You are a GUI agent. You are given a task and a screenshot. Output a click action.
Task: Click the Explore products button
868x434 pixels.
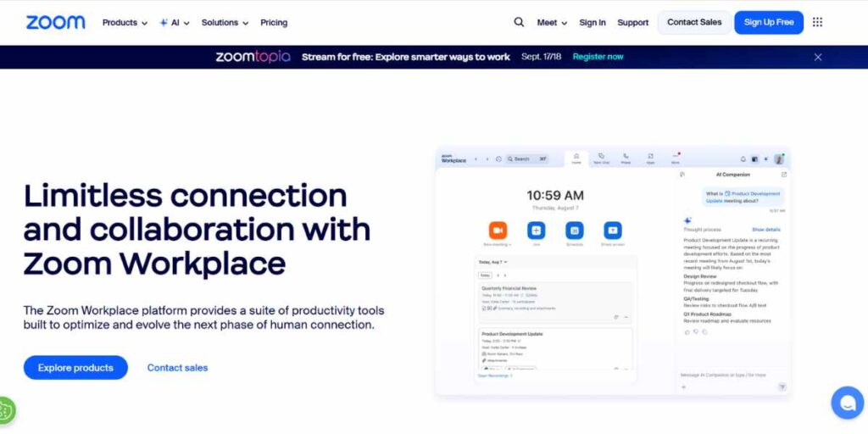coord(75,368)
